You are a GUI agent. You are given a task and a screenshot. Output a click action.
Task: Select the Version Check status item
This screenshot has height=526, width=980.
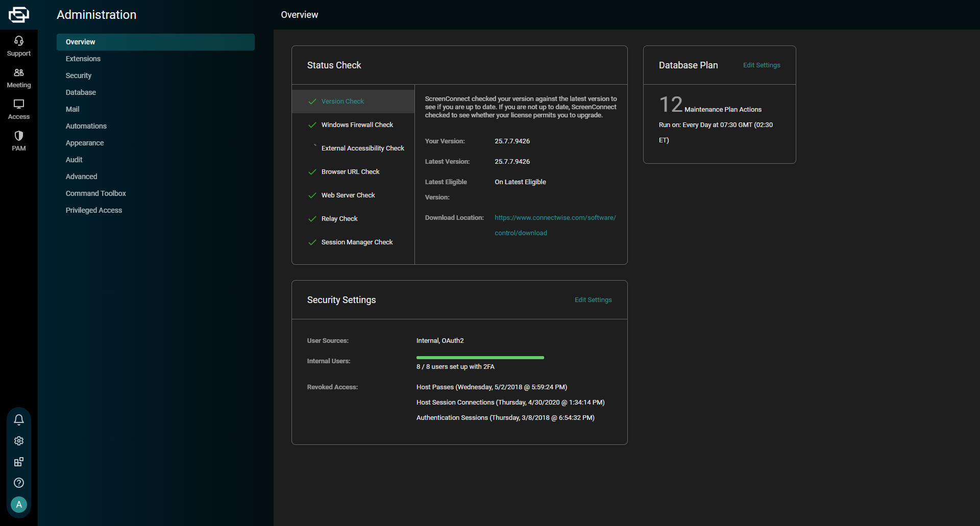click(x=342, y=102)
